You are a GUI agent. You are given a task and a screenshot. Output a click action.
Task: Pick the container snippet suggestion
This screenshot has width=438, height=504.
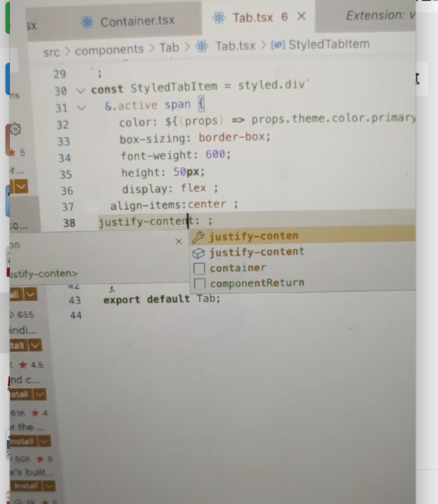(x=302, y=267)
